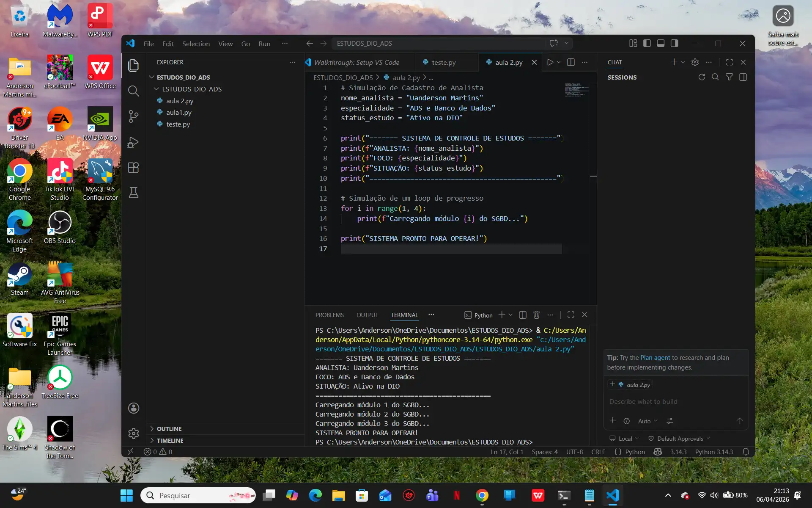Click the Plan agent link in tip
The image size is (812, 508).
[x=655, y=358]
